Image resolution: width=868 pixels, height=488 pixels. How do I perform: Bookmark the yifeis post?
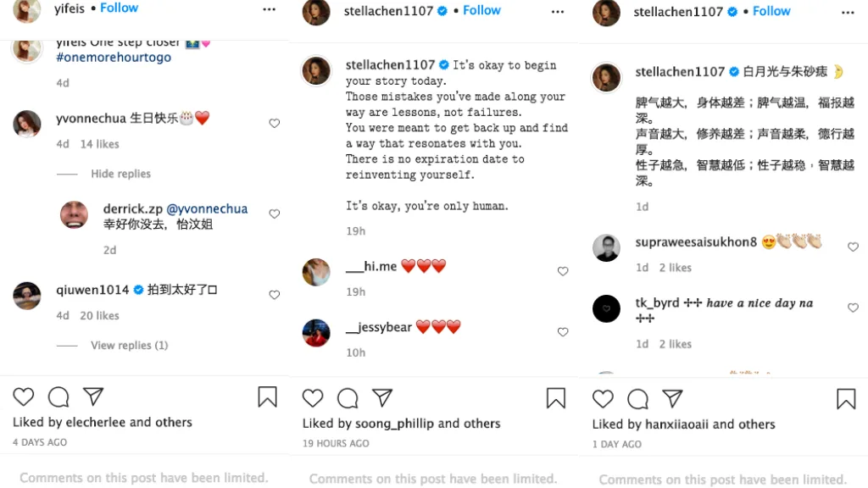point(267,396)
